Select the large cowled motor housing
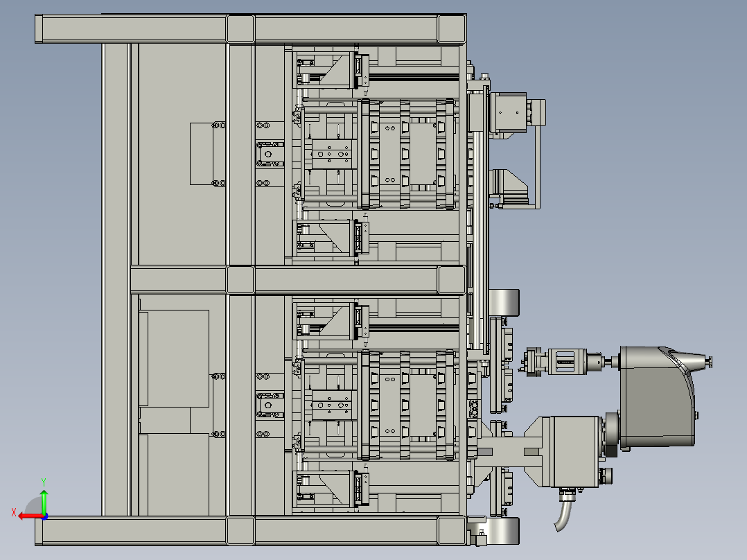The width and height of the screenshot is (747, 560). (658, 396)
